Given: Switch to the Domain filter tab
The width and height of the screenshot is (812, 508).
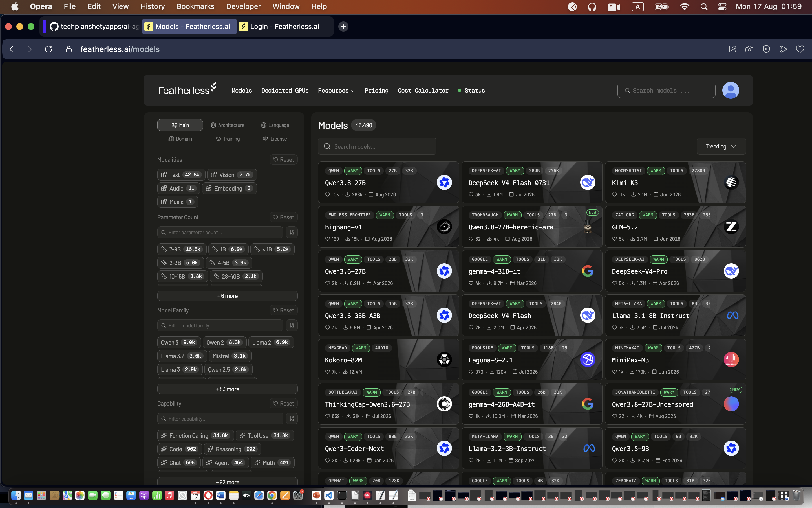Looking at the screenshot, I should coord(180,139).
